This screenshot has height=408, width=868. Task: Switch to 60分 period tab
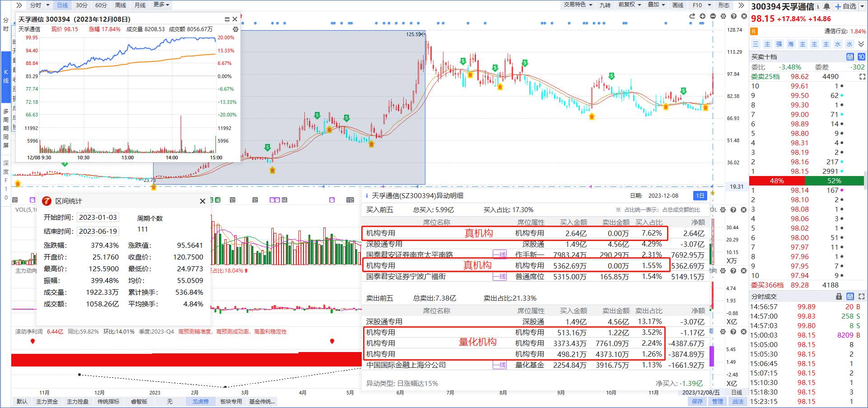(101, 5)
